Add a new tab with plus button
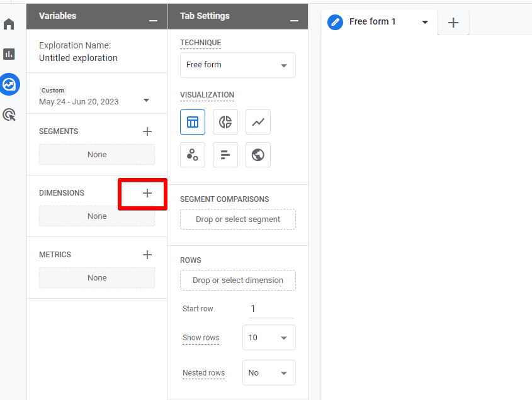The image size is (532, 400). 453,23
